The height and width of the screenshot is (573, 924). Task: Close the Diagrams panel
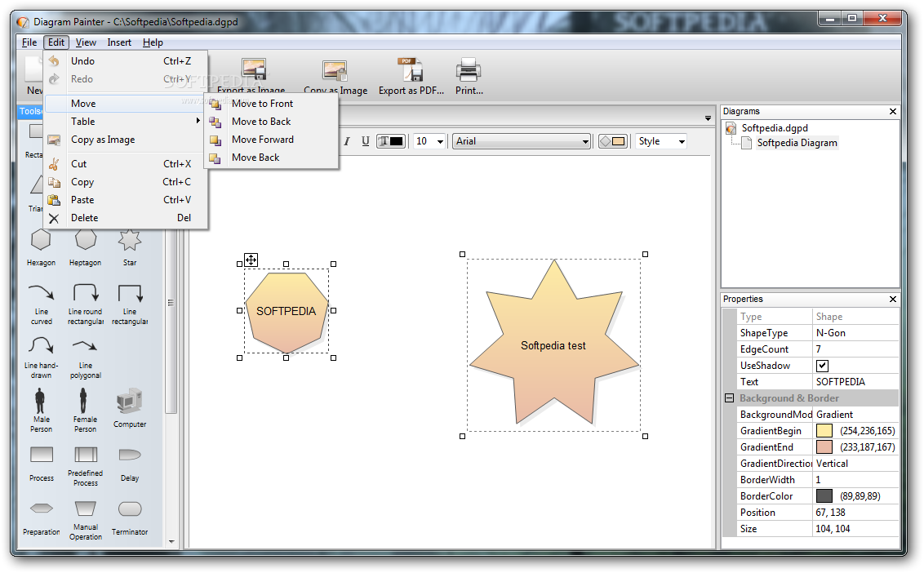(x=892, y=111)
